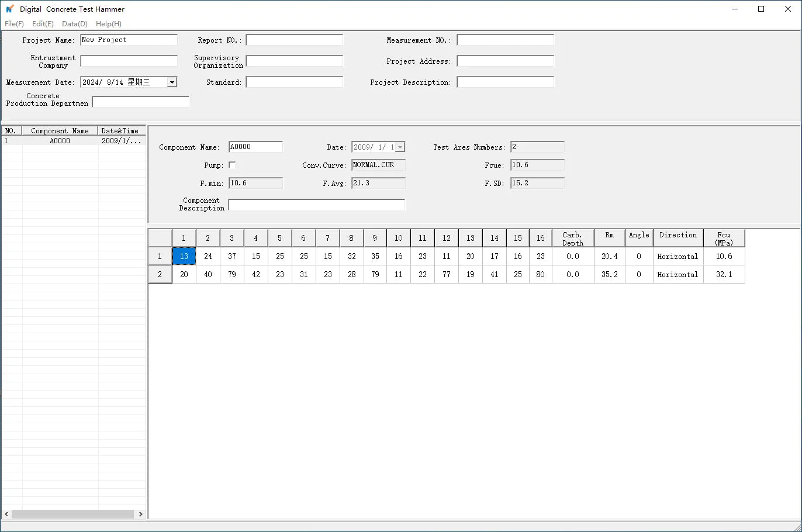Click cell 77 in row 2
This screenshot has width=802, height=532.
tap(447, 274)
